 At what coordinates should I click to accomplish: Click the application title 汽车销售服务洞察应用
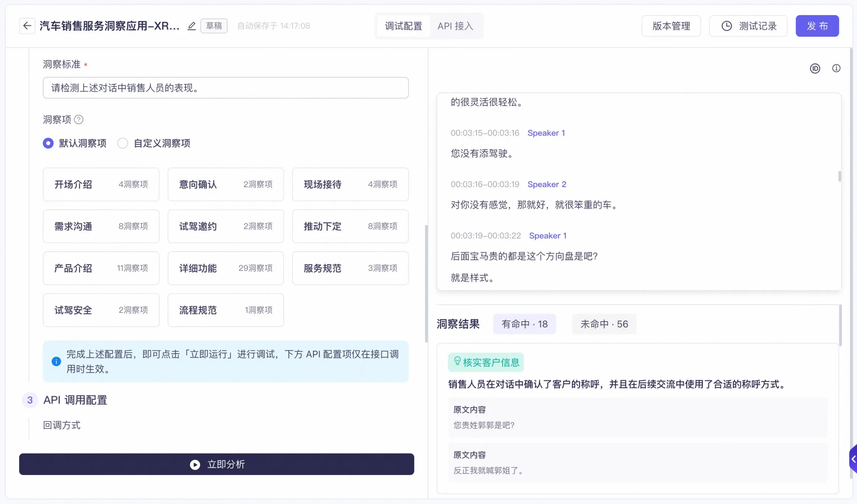pos(110,26)
